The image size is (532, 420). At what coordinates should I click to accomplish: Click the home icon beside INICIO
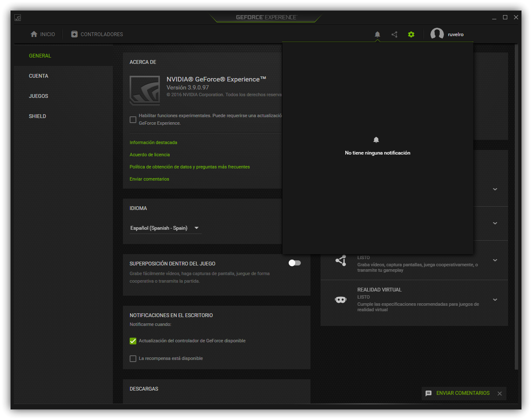(34, 34)
